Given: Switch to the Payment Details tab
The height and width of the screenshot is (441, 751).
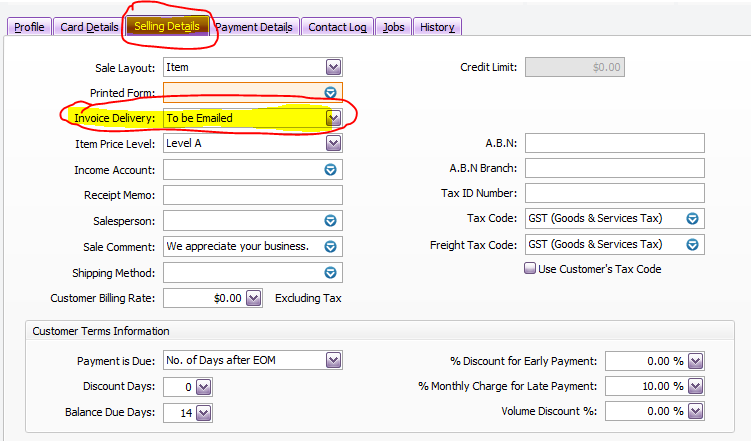Looking at the screenshot, I should coord(254,27).
